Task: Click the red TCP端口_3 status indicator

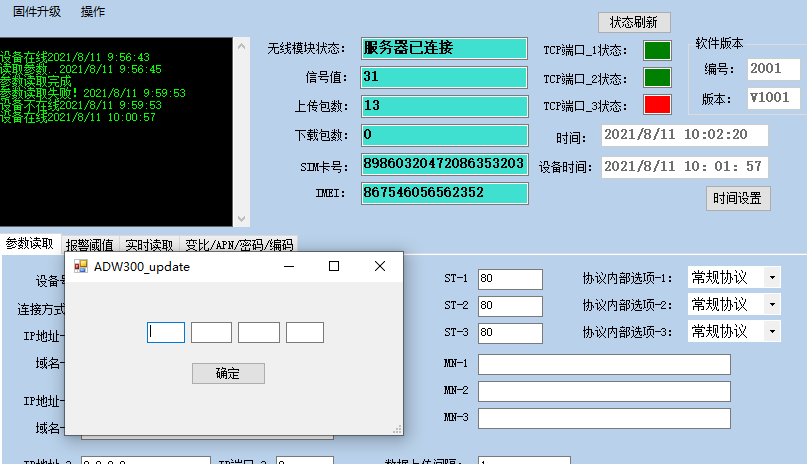Action: 657,104
